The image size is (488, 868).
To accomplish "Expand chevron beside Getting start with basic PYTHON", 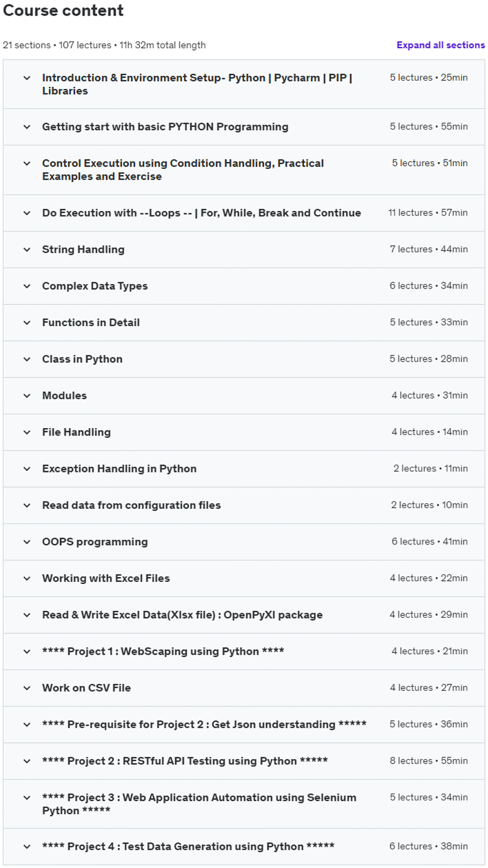I will [x=26, y=127].
